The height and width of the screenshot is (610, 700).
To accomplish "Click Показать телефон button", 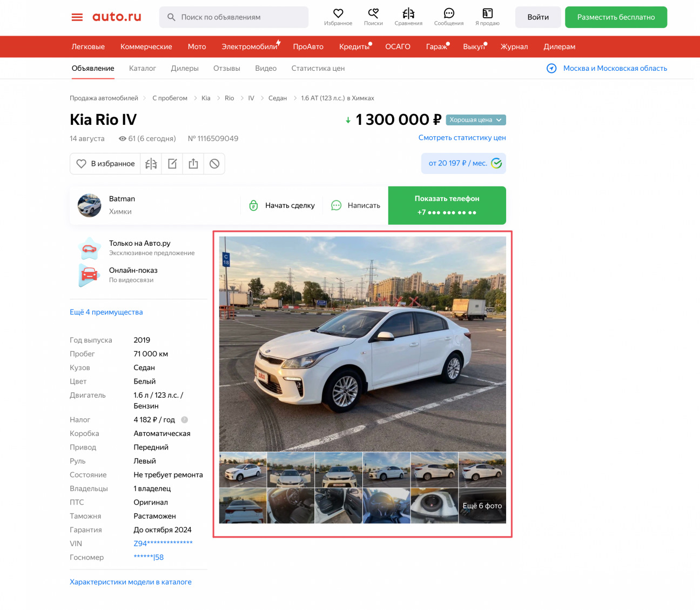I will click(447, 205).
